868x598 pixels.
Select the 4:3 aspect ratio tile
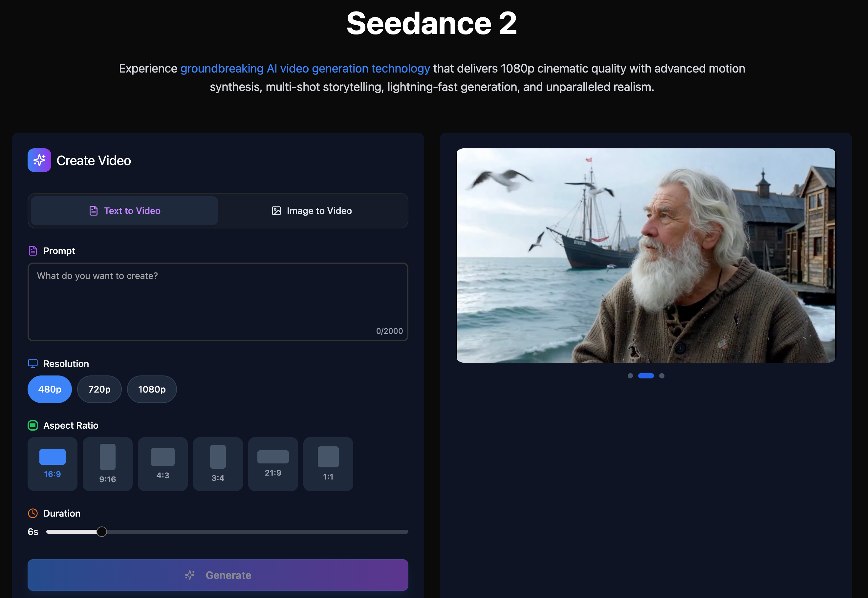click(x=163, y=464)
